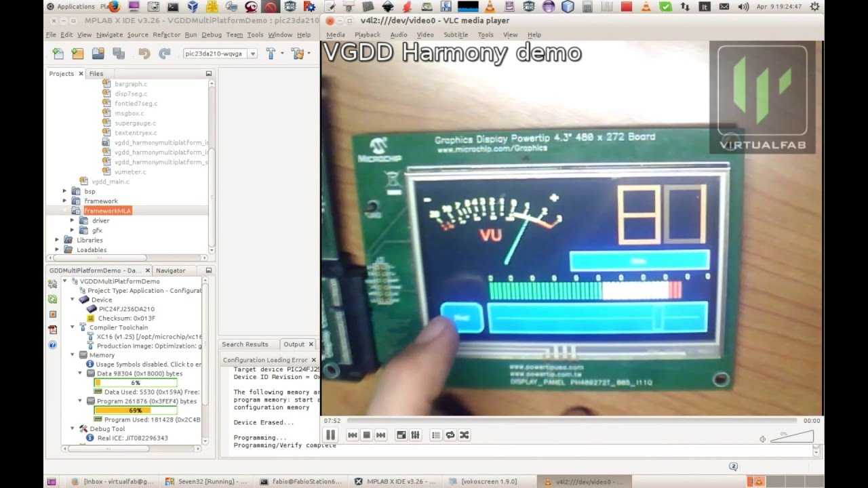Toggle VLC loop mode
868x488 pixels.
[x=450, y=435]
